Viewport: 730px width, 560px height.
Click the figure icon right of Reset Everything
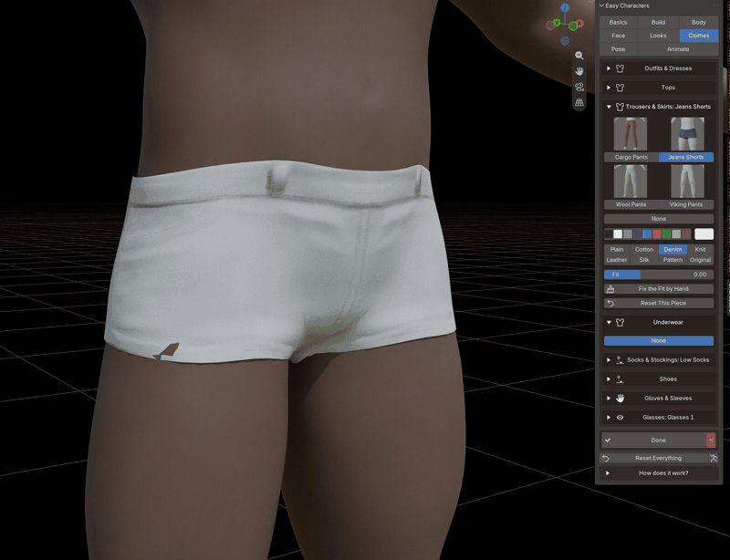click(x=714, y=458)
